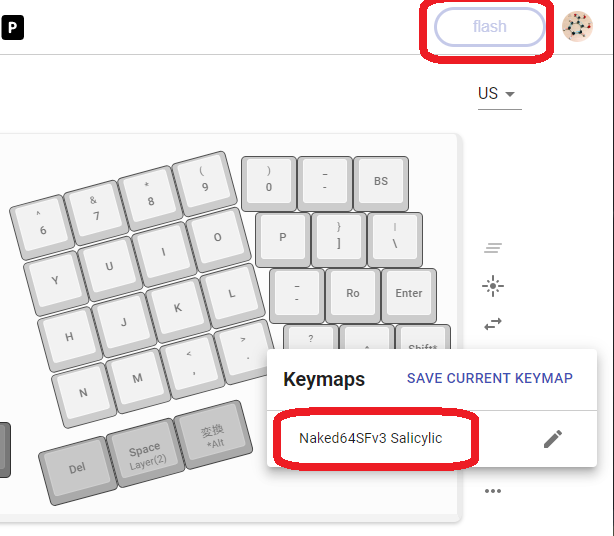This screenshot has width=614, height=536.
Task: Select the Space Layer(2) key
Action: click(x=147, y=454)
